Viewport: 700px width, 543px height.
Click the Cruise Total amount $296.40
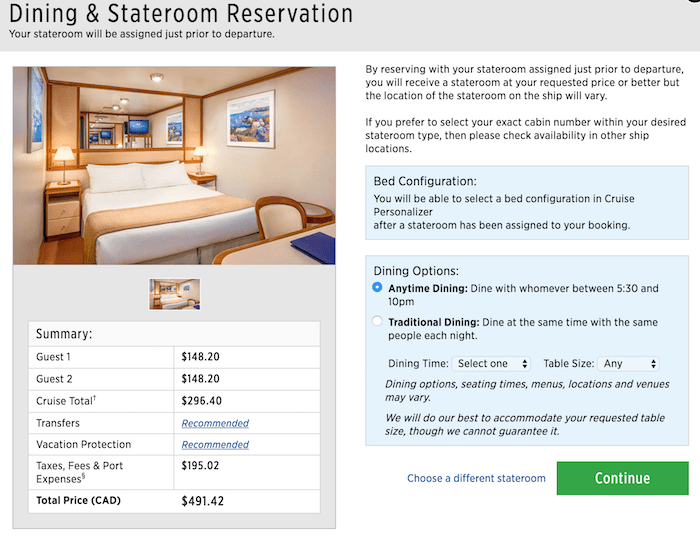tap(201, 401)
